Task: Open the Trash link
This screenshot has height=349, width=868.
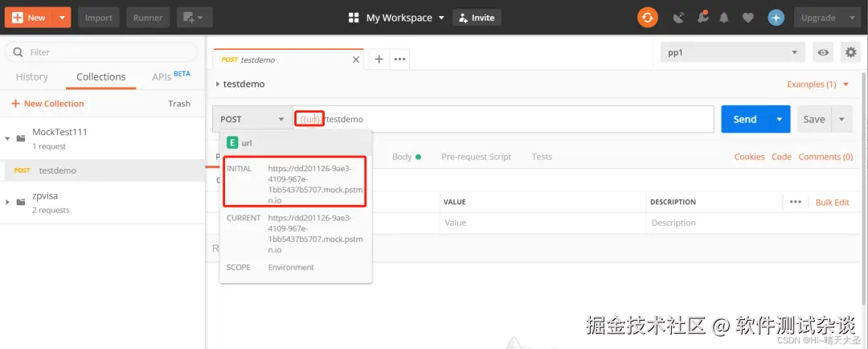Action: (x=178, y=104)
